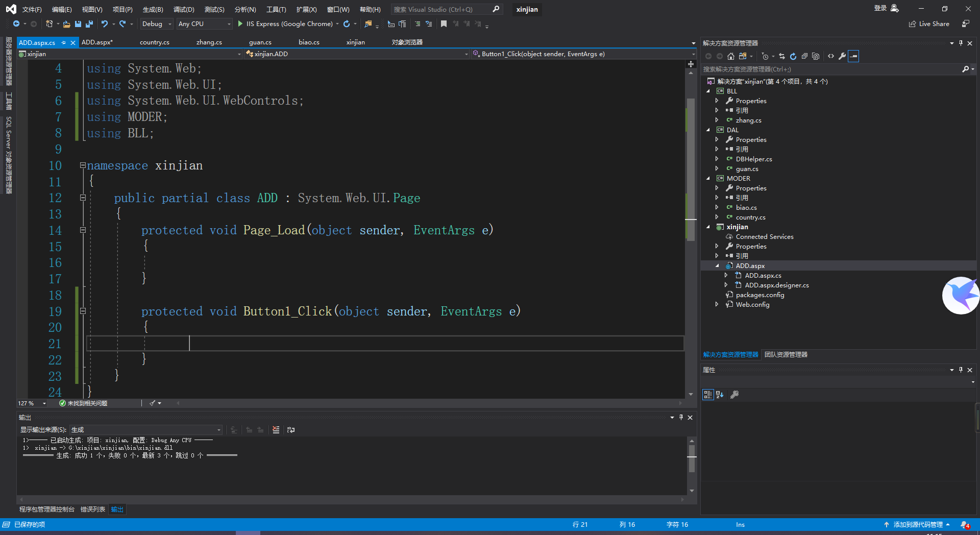This screenshot has height=535, width=980.
Task: Toggle categorized view in the Properties panel
Action: [x=708, y=394]
